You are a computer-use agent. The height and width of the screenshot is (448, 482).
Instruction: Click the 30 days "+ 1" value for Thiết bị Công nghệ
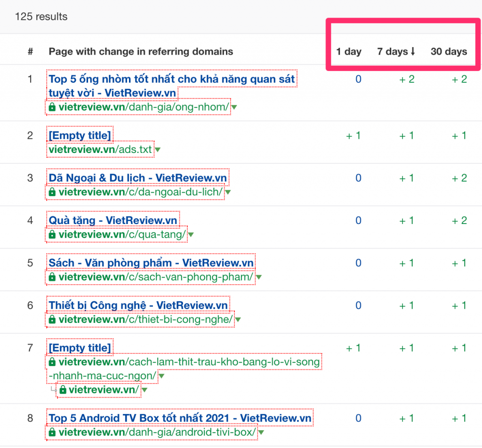click(x=459, y=305)
